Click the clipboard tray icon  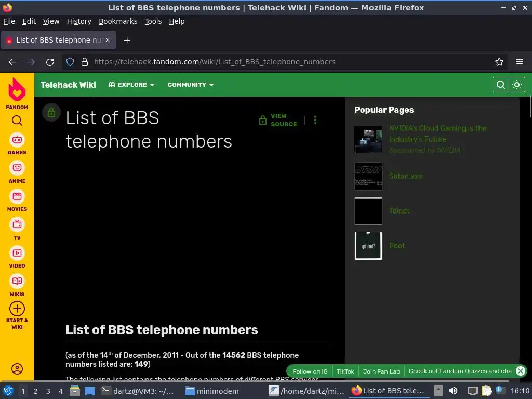(x=486, y=391)
